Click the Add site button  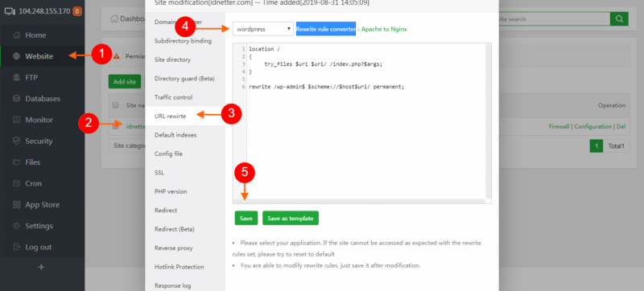point(125,81)
